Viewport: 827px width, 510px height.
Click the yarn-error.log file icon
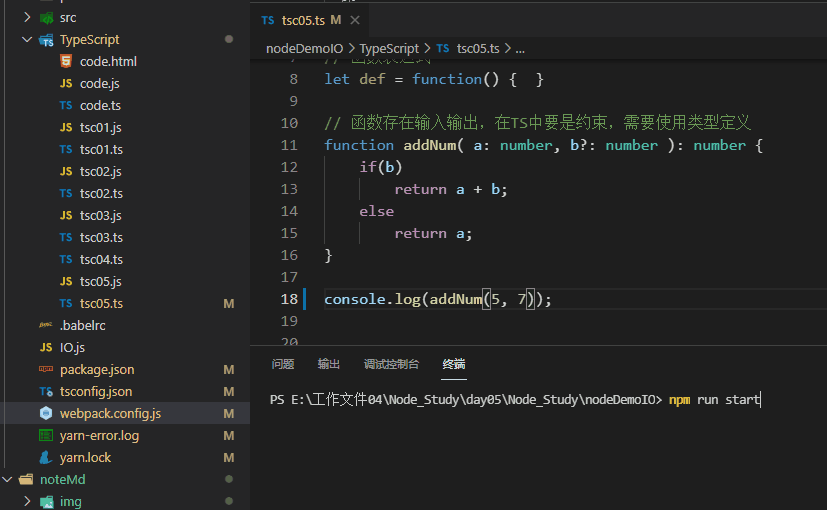pyautogui.click(x=46, y=436)
